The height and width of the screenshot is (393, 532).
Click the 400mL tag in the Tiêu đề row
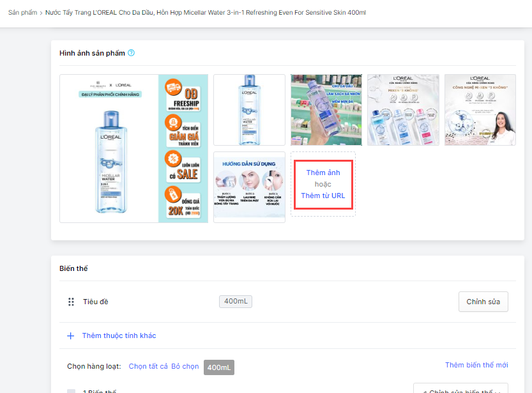tap(236, 302)
